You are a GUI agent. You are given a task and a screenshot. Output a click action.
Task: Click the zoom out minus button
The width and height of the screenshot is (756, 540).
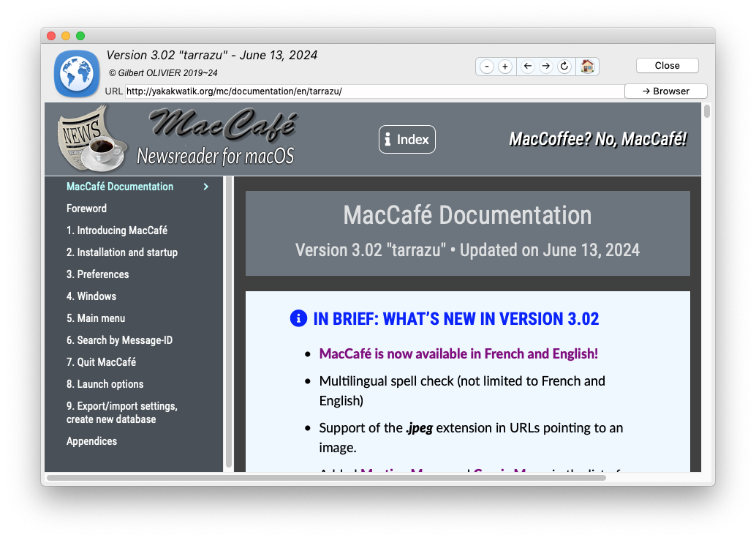[x=487, y=67]
